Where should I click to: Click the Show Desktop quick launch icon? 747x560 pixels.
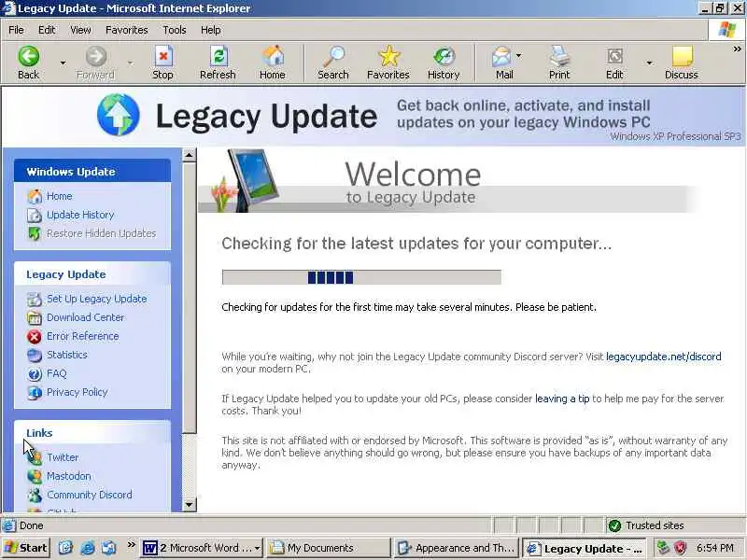coord(65,548)
